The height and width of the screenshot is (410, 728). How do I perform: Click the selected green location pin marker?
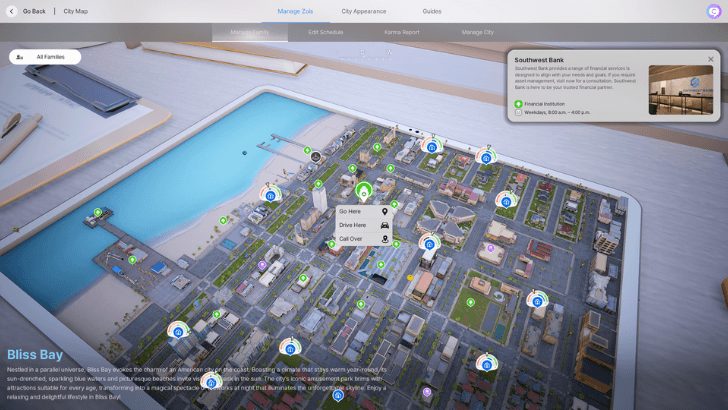[363, 190]
